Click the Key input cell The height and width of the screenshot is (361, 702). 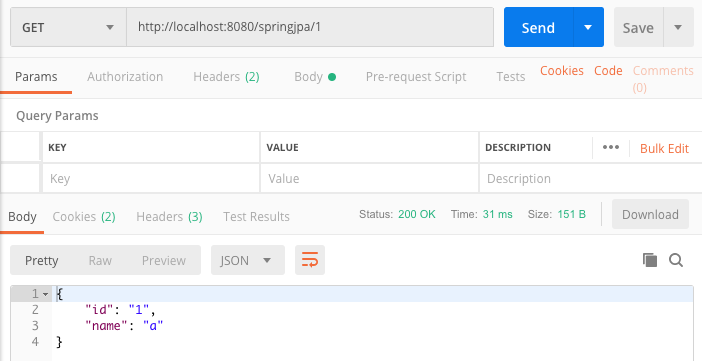[151, 179]
